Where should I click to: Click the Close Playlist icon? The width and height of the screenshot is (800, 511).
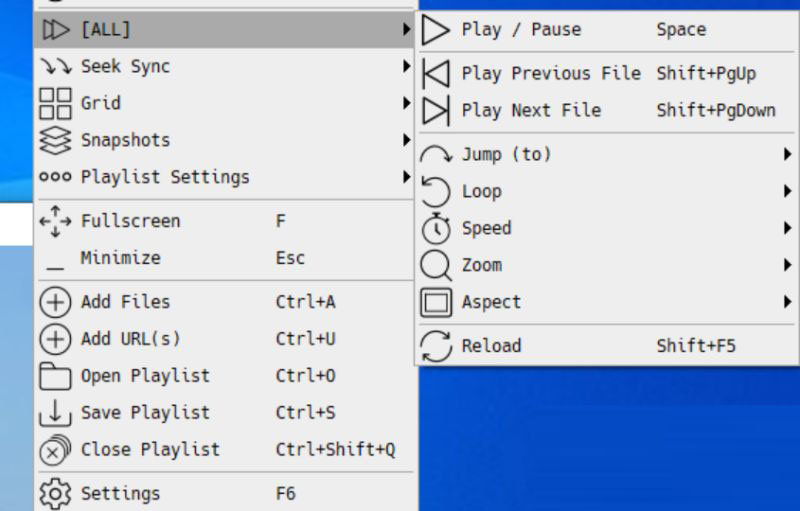[55, 450]
